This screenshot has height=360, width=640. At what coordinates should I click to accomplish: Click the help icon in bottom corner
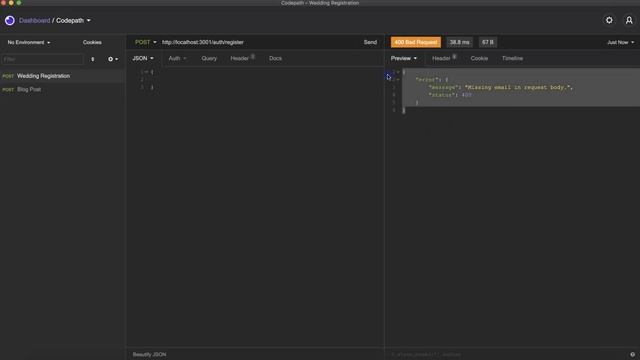click(632, 354)
